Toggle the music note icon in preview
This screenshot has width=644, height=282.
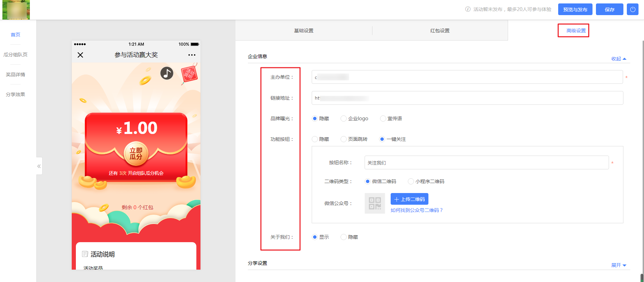[167, 73]
